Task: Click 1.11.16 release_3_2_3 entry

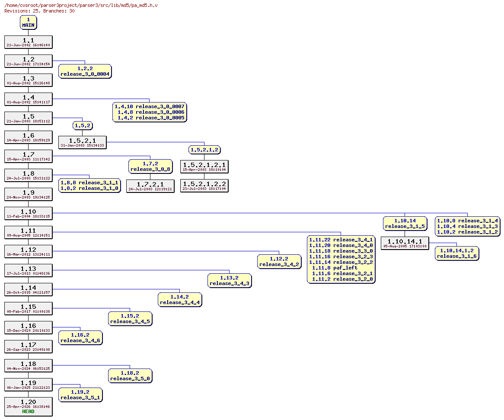Action: coord(341,256)
